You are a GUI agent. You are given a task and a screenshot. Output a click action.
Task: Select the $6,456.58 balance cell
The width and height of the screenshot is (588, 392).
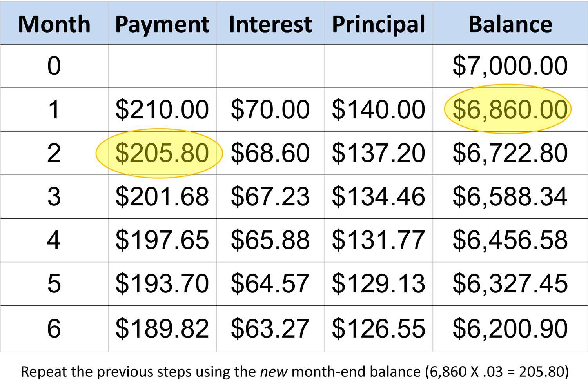click(x=510, y=240)
